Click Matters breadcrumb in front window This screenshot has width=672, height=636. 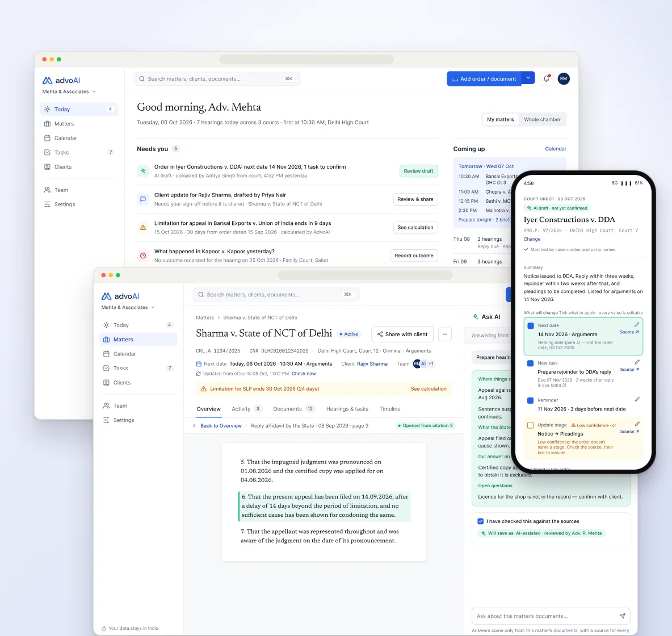[205, 317]
